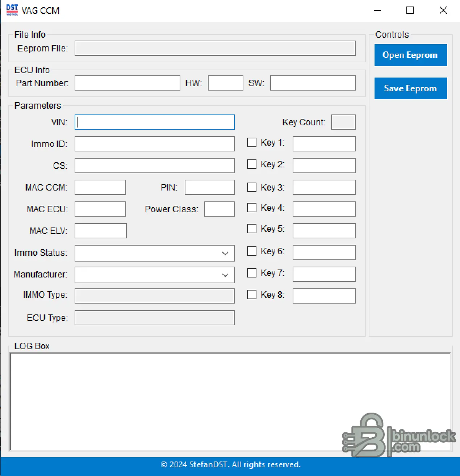Screen dimensions: 460x476
Task: Click the Save Eeprom button
Action: [410, 88]
